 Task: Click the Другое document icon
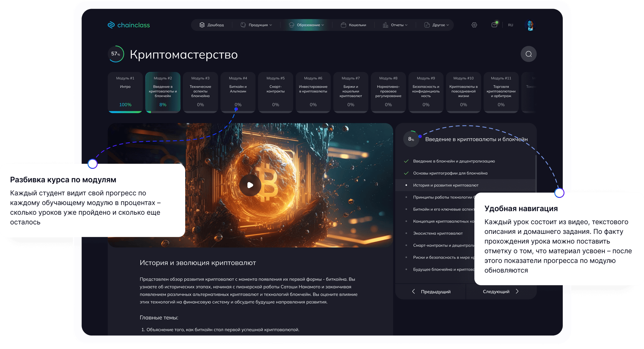click(x=427, y=25)
